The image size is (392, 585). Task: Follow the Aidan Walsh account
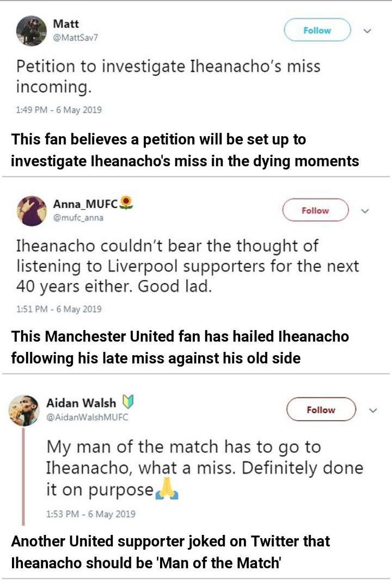pos(321,410)
